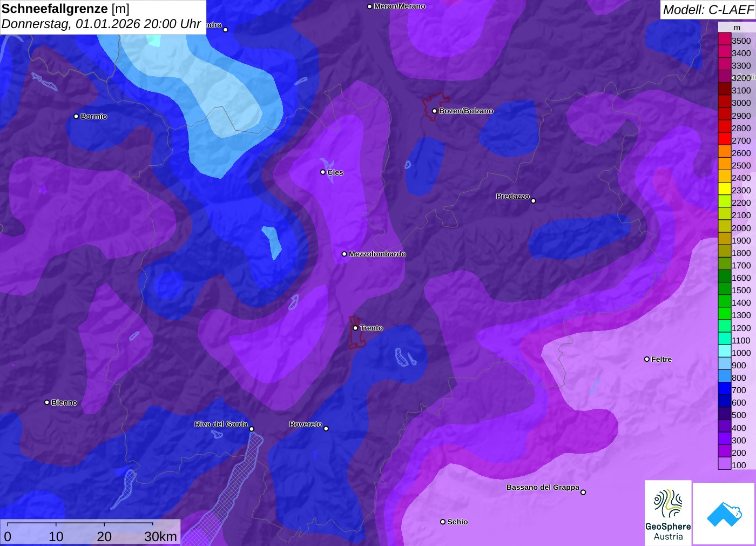Click the Schneefallgrenze [m] title
The height and width of the screenshot is (546, 756).
click(x=65, y=9)
